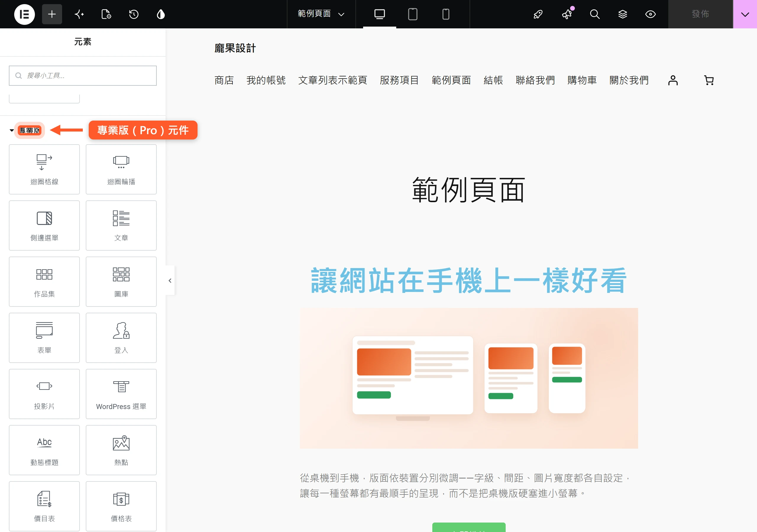Click the responsive devices illustration image
The width and height of the screenshot is (757, 532).
[469, 378]
